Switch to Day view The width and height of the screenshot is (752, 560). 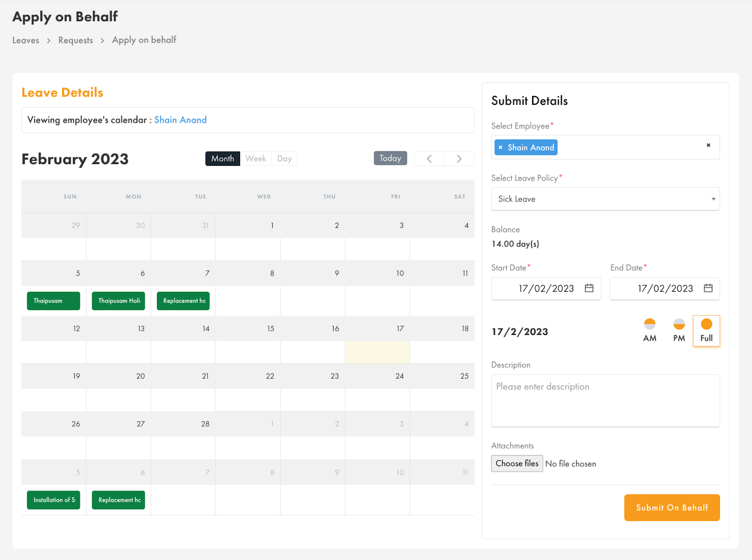(284, 158)
